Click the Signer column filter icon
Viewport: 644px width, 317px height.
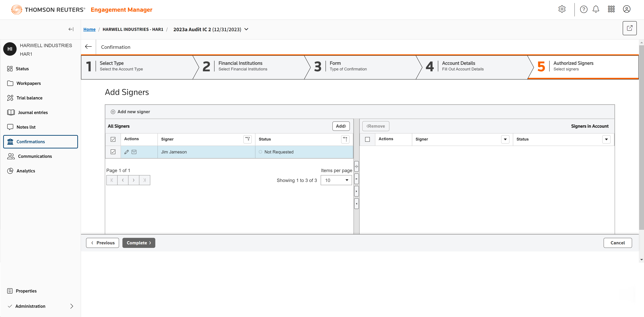(248, 139)
